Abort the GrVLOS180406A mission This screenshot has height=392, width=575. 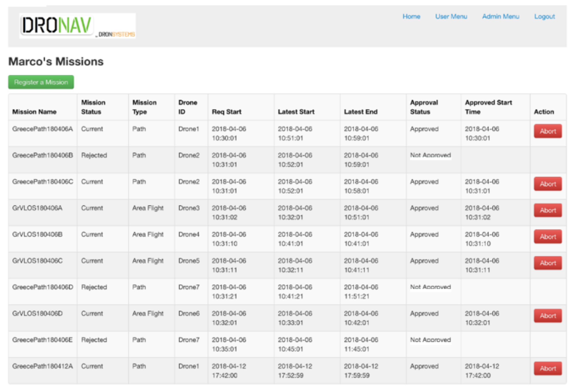coord(548,210)
